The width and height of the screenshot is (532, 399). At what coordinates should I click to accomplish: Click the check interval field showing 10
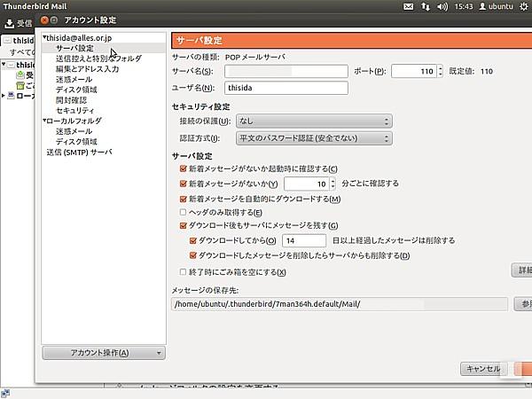click(x=307, y=184)
